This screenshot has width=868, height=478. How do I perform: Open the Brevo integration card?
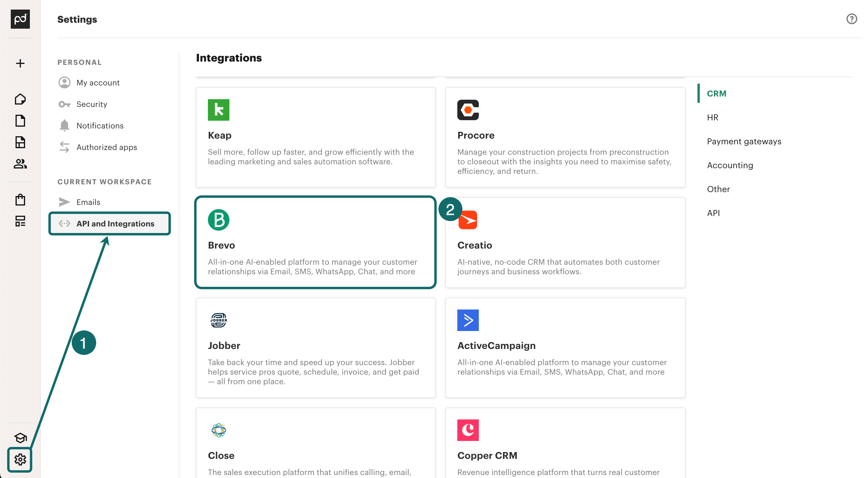pyautogui.click(x=315, y=242)
